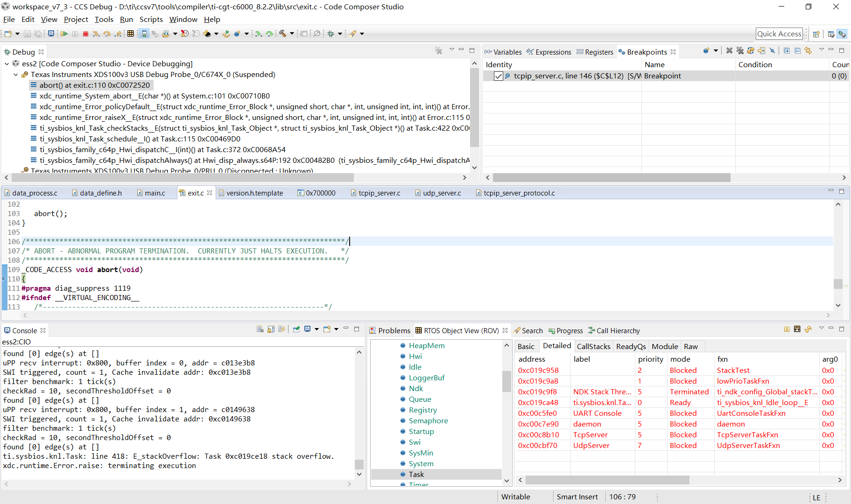Open the Build hammer dropdown arrow

(x=292, y=34)
